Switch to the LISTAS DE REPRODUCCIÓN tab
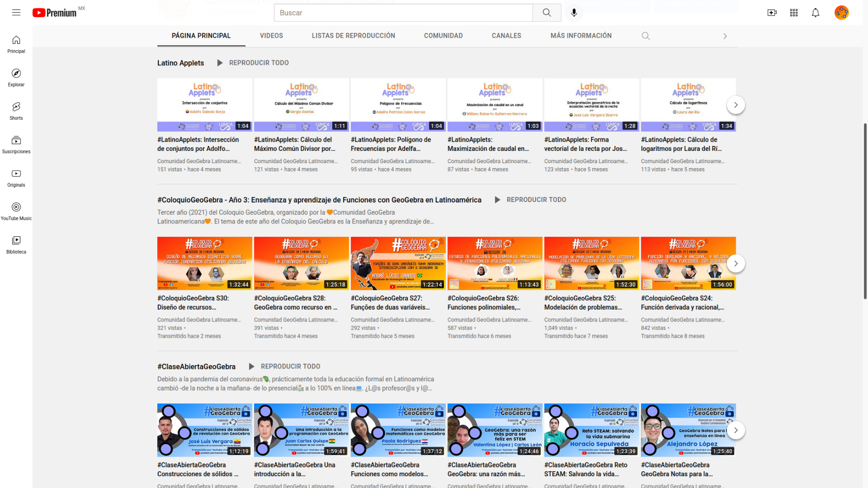This screenshot has height=488, width=868. click(353, 36)
